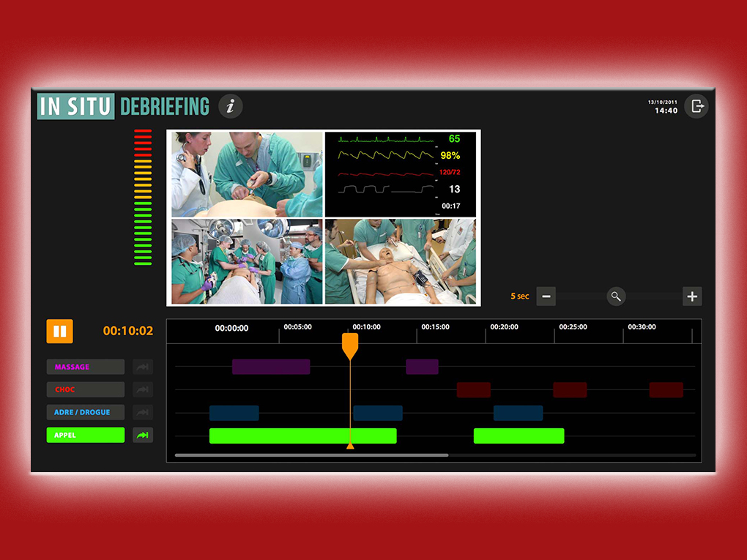
Task: Click the orange 00:10:02 current time display
Action: pos(128,331)
